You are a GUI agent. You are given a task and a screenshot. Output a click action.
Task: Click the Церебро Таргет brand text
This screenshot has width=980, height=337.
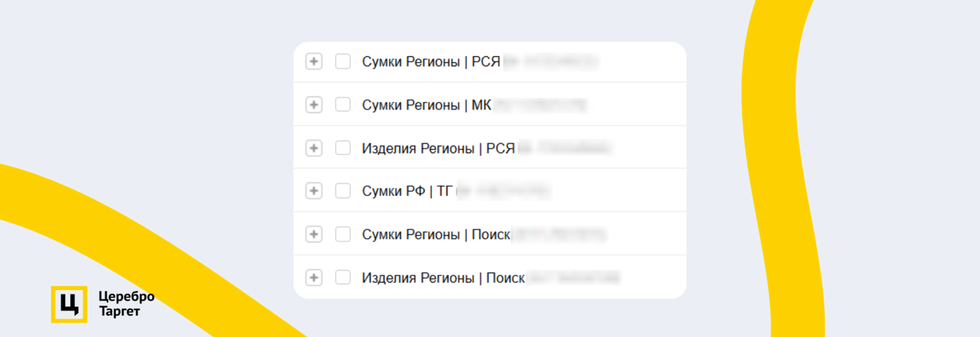pos(126,304)
